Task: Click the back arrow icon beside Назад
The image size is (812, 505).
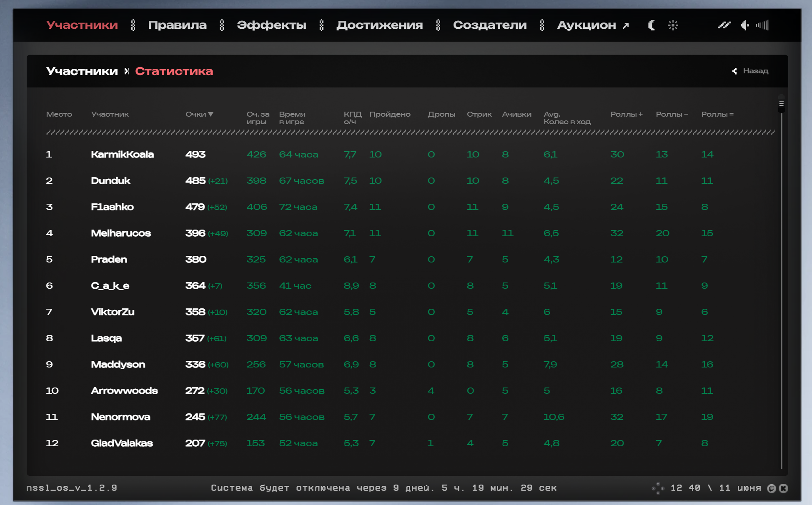Action: coord(735,71)
